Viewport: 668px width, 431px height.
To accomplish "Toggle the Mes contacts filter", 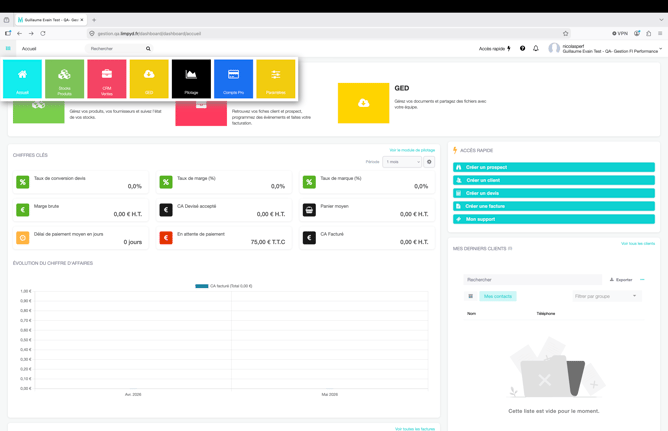I will coord(498,296).
